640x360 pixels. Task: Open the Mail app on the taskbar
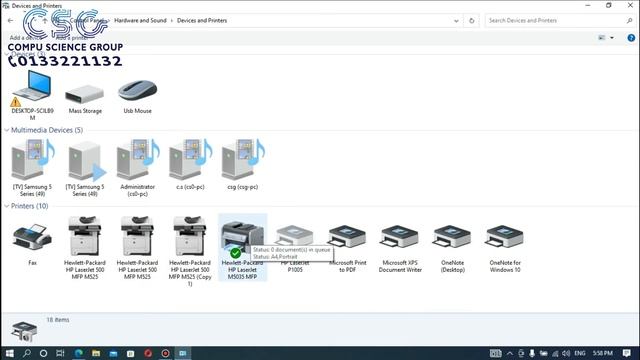(113, 353)
